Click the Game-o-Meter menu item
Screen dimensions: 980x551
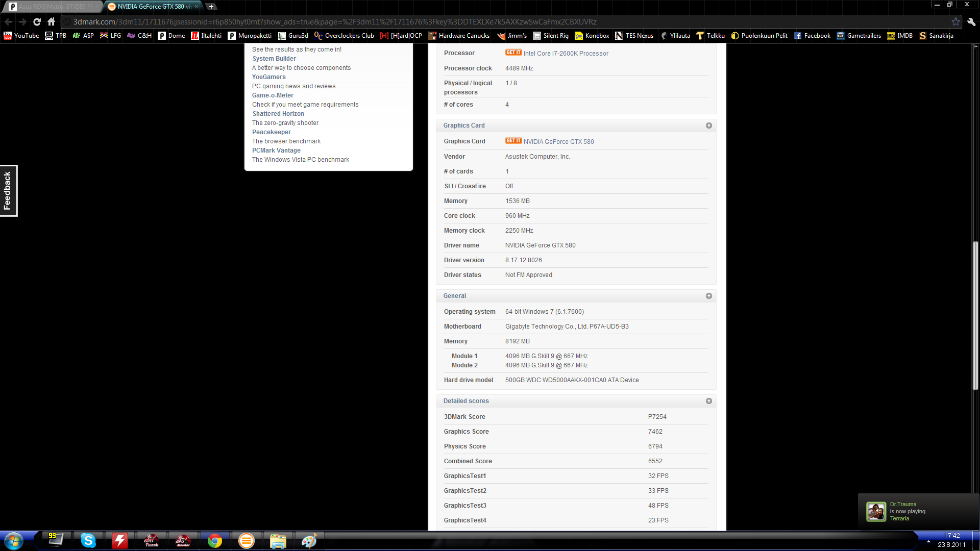(x=272, y=95)
